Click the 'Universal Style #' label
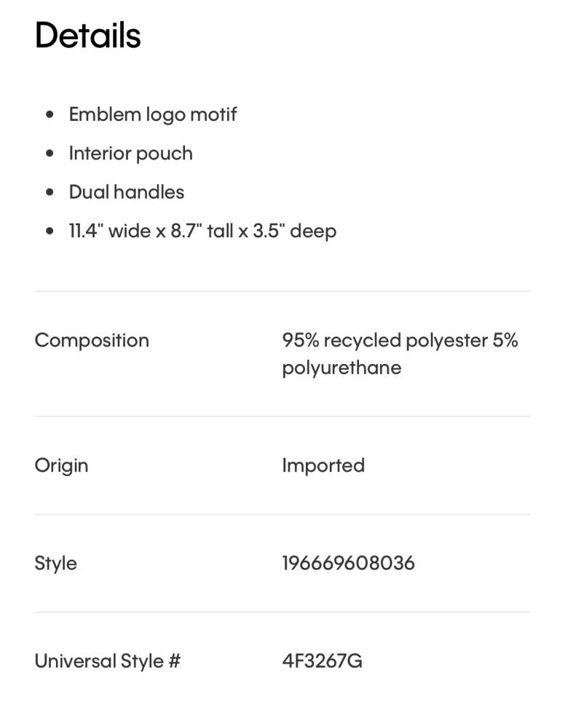The image size is (565, 728). click(107, 661)
